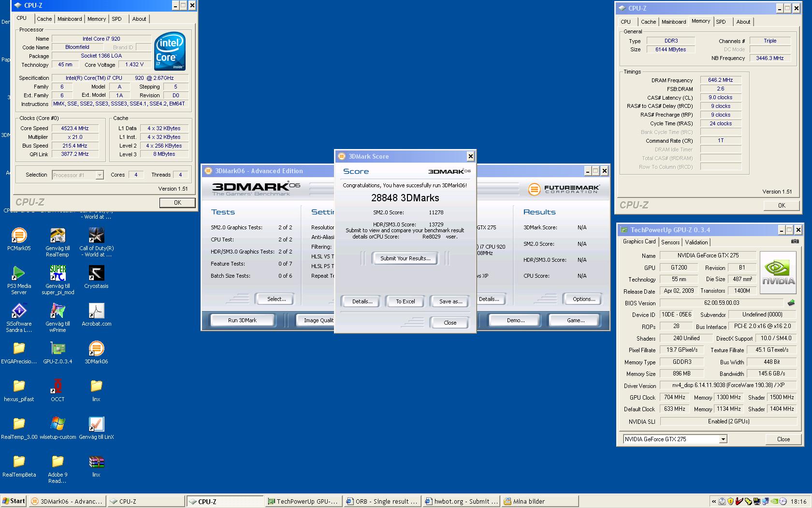Viewport: 812px width, 508px height.
Task: Click OK in right CPU-Z Memory window
Action: coord(782,206)
